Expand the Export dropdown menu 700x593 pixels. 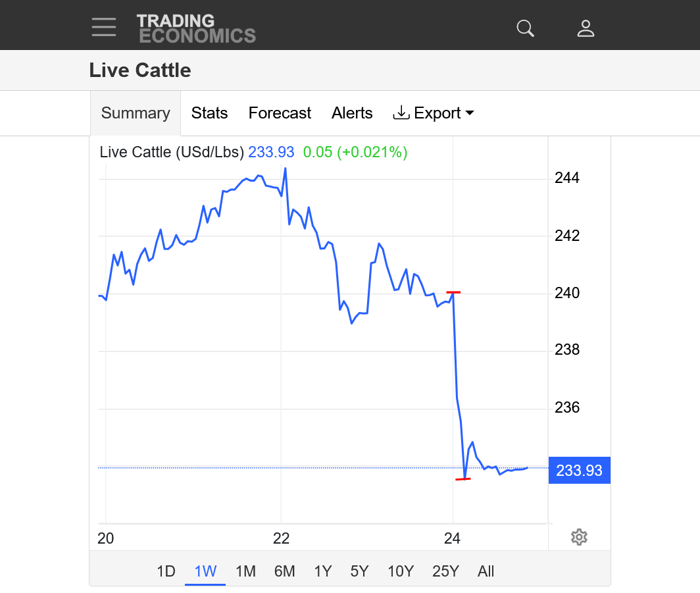(x=470, y=113)
